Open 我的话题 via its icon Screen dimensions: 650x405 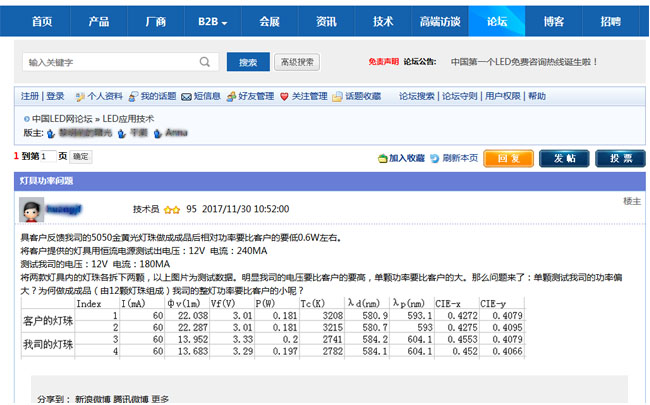(x=132, y=97)
